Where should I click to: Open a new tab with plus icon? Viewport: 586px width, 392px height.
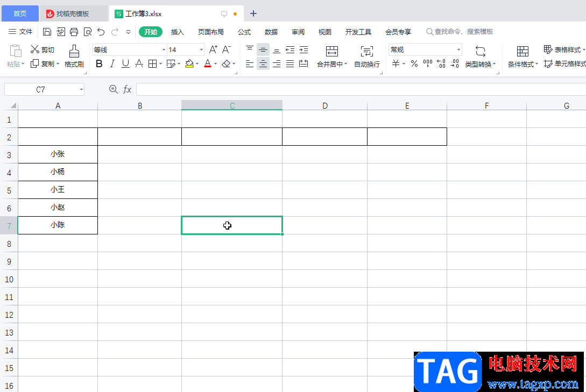253,14
